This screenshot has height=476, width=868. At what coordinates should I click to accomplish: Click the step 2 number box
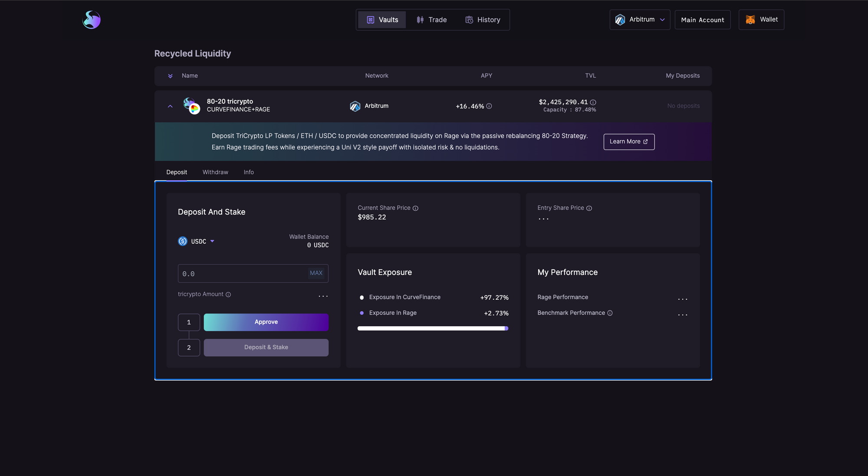point(189,347)
